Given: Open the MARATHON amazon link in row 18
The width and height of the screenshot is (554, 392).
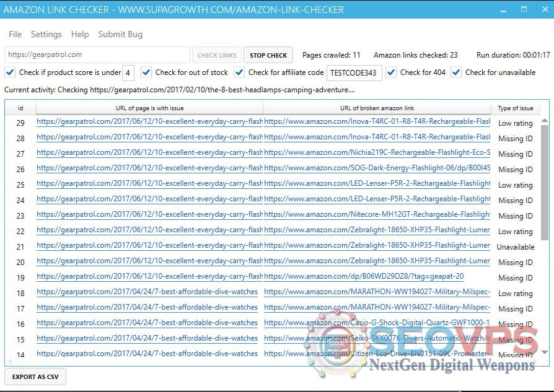Looking at the screenshot, I should click(377, 292).
